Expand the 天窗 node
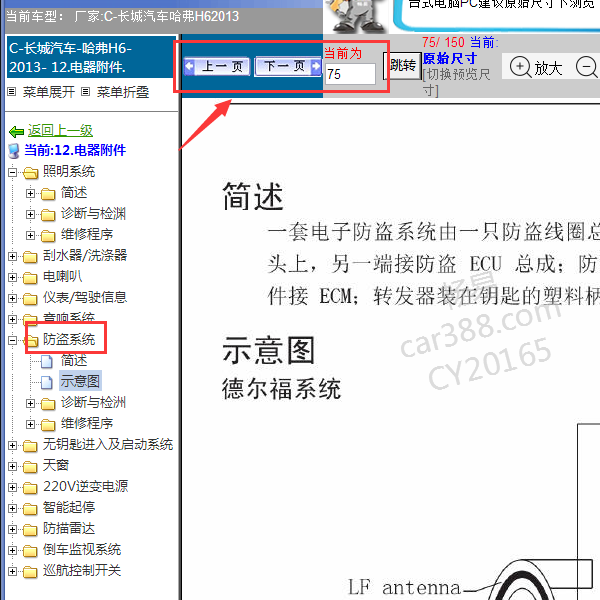600x600 pixels. [x=12, y=466]
